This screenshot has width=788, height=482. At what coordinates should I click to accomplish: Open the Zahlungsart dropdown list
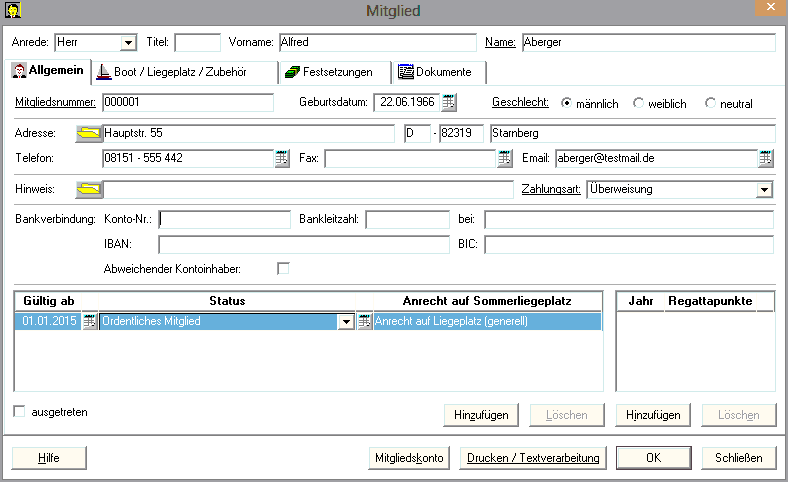point(764,189)
